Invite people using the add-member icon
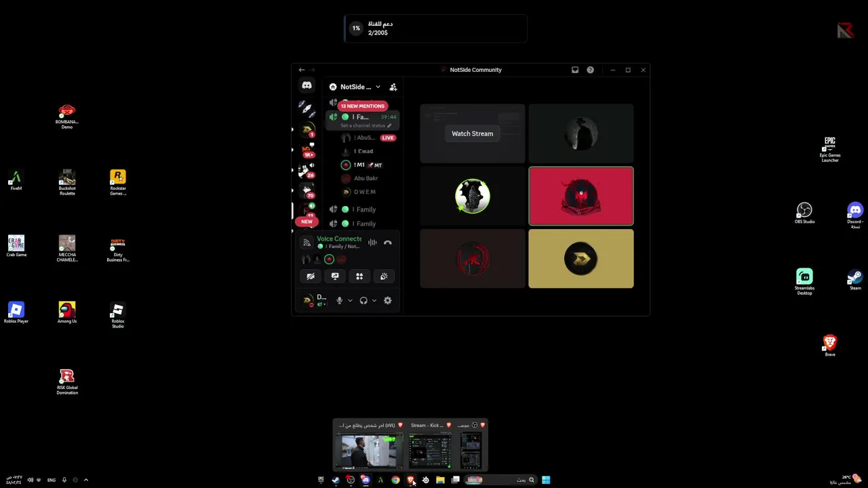 393,87
